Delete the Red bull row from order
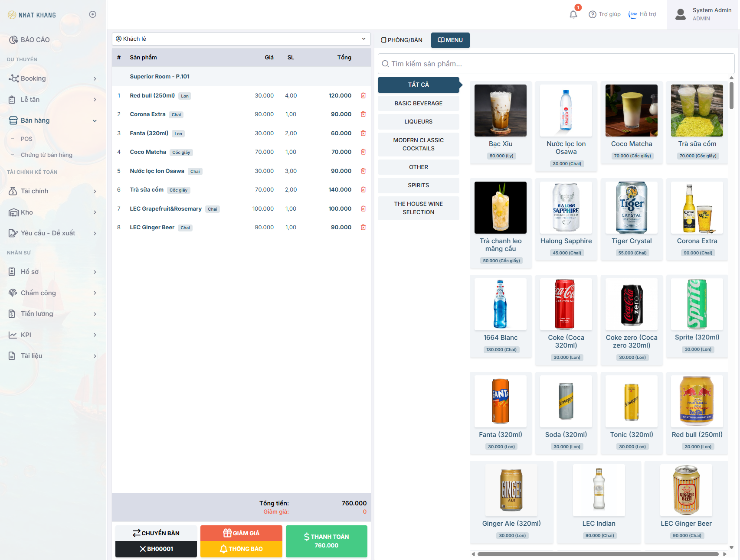Screen dimensions: 740x560 [363, 96]
